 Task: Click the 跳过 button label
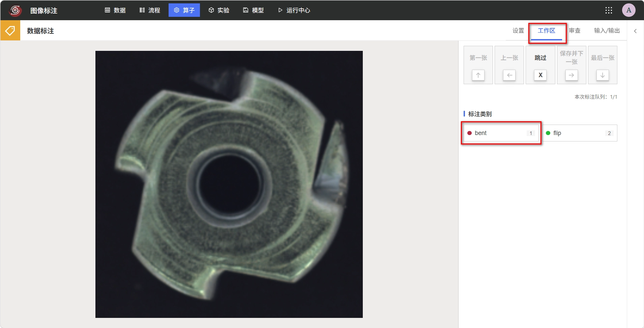click(x=540, y=58)
